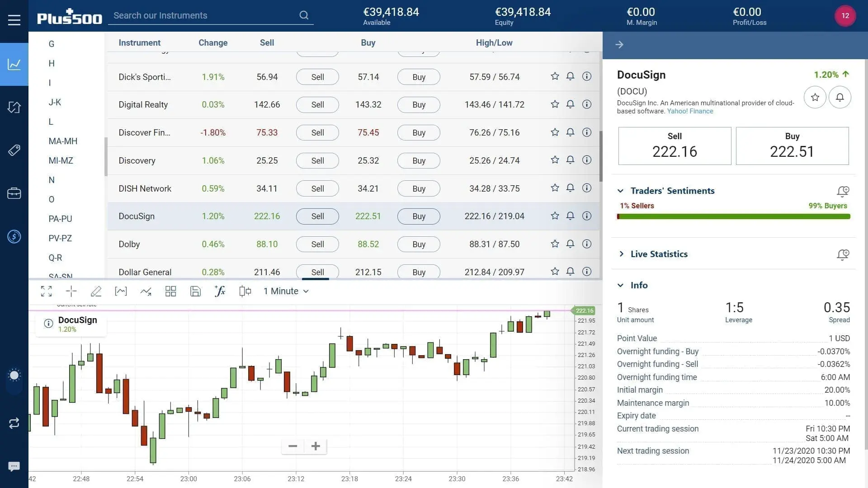Open the live chat bubble icon
This screenshot has height=488, width=868.
(14, 466)
